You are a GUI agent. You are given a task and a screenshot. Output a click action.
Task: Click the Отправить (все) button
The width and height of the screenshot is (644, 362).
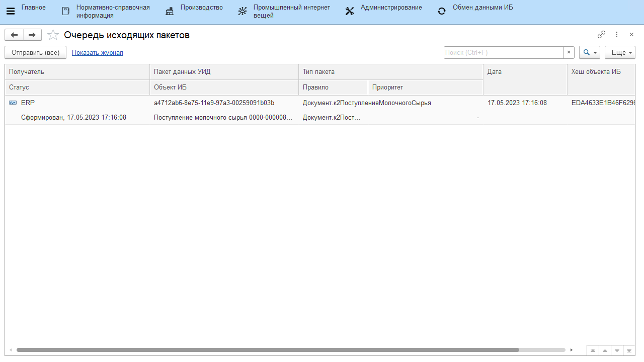(x=35, y=52)
